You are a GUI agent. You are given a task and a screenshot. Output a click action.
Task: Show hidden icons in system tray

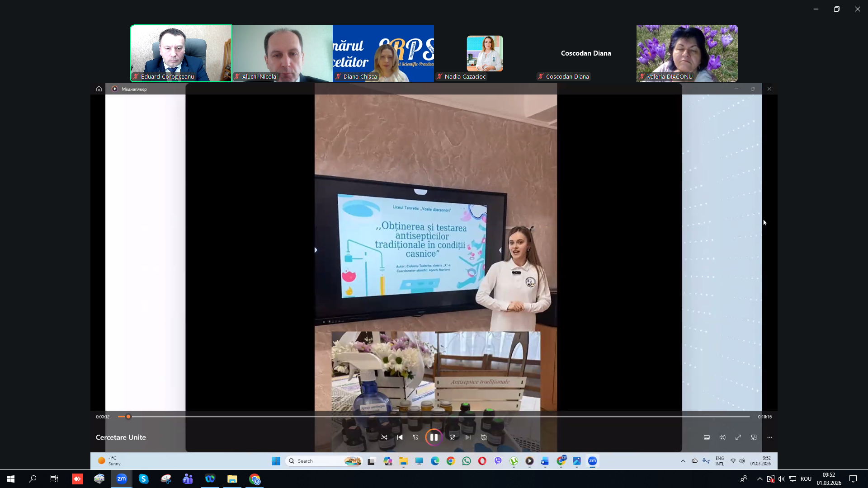click(x=760, y=479)
